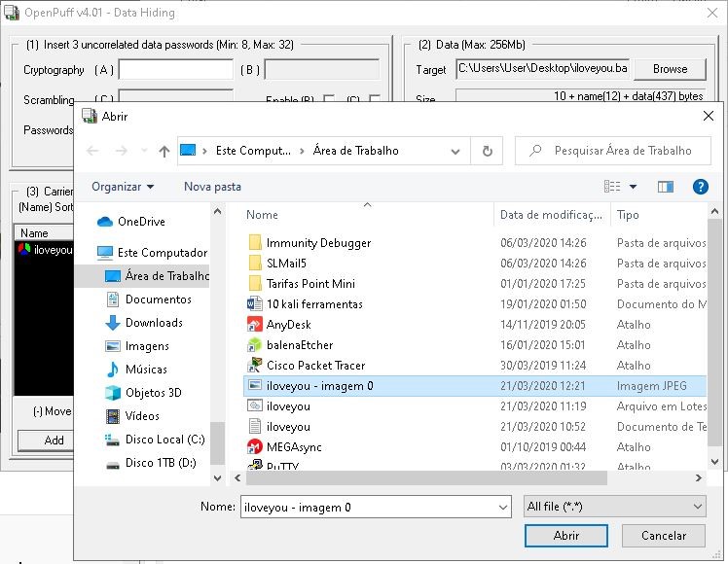Select OneDrive in the navigation pane
728x564 pixels.
(141, 222)
